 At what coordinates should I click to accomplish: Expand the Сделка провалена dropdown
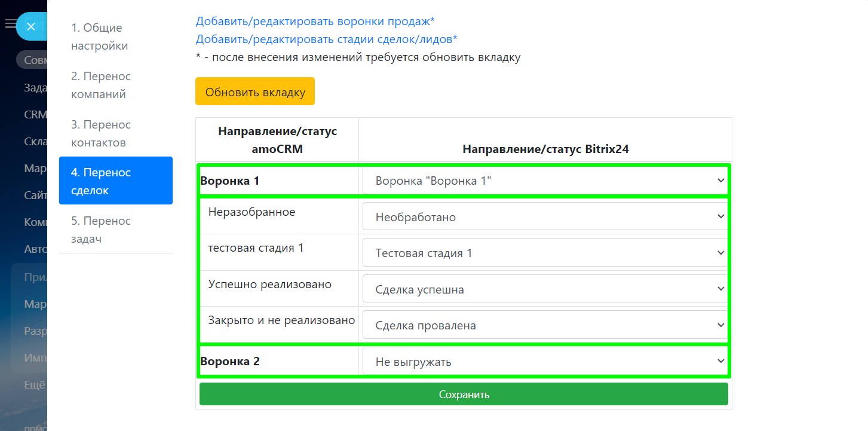tap(545, 326)
